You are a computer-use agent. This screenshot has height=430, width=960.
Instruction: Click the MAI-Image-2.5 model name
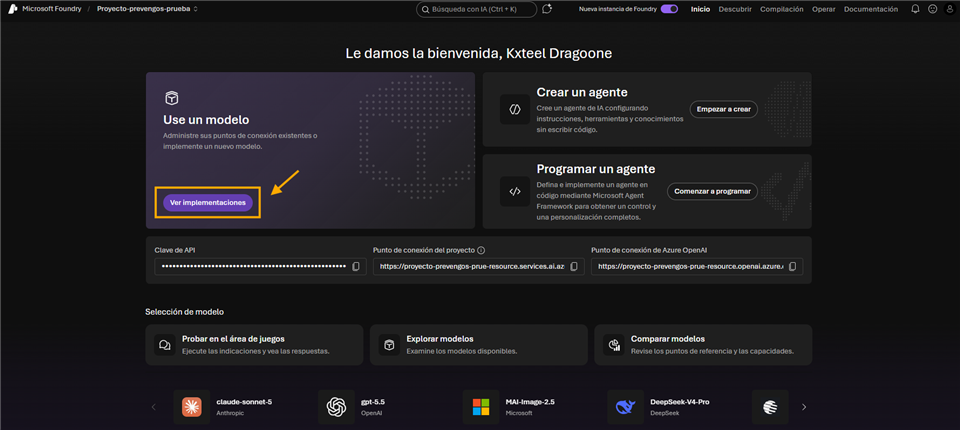click(530, 402)
